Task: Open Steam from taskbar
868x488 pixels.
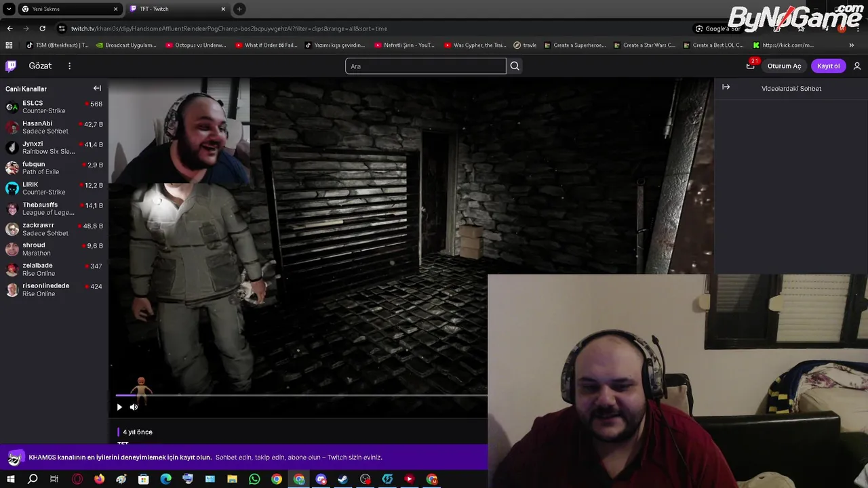Action: pyautogui.click(x=342, y=479)
